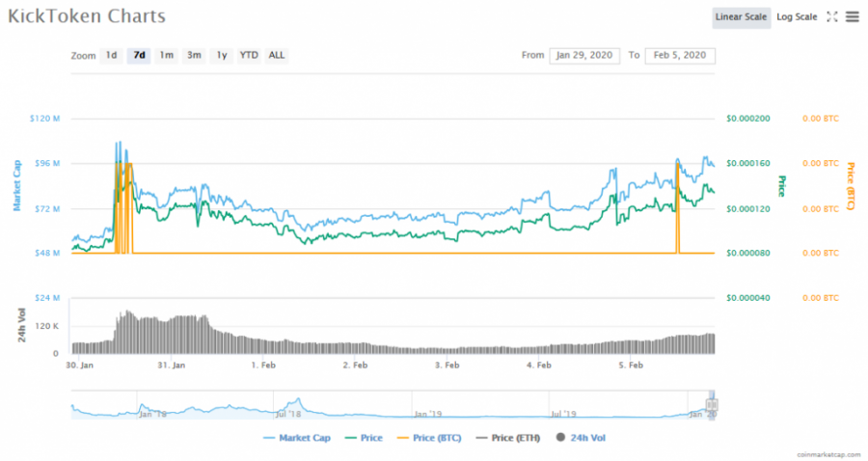The image size is (868, 461).
Task: Open the chart hamburger context menu
Action: click(852, 17)
